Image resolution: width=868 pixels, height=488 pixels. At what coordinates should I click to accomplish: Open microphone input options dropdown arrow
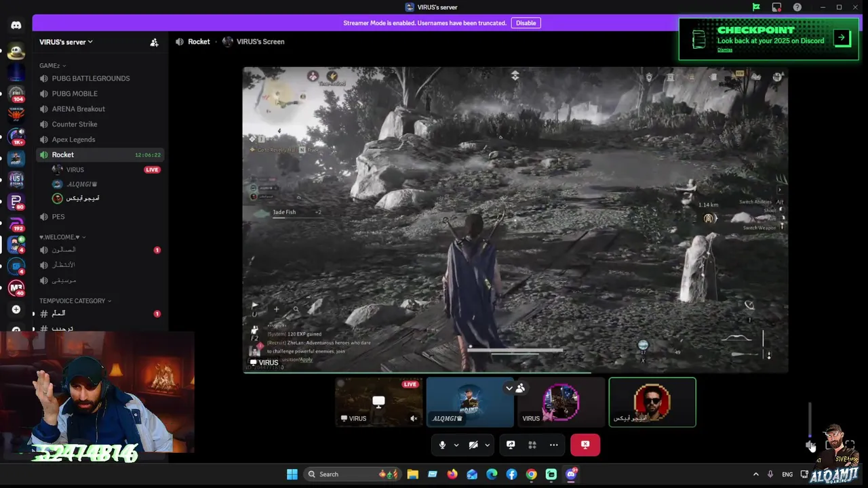[x=456, y=445]
